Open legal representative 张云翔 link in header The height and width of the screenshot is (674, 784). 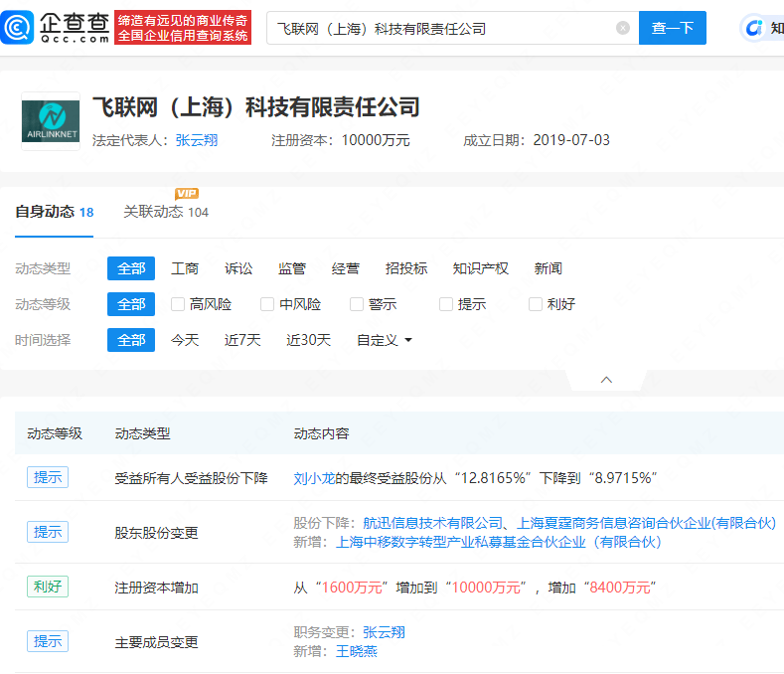197,140
